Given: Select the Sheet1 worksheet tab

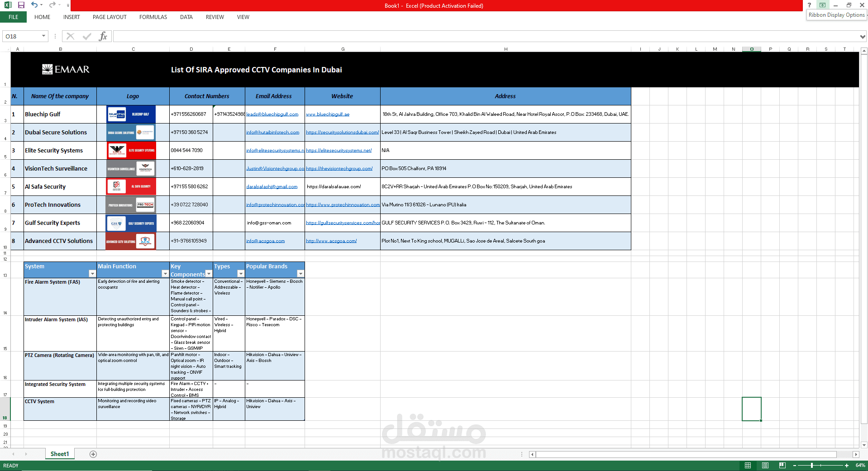Looking at the screenshot, I should pyautogui.click(x=59, y=454).
